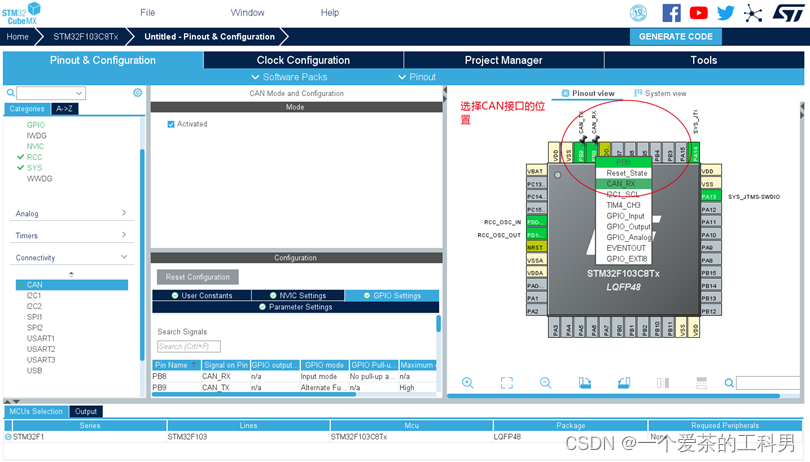Click the signals table horizontal scrollbar
Screen dimensions: 810x462
click(254, 394)
